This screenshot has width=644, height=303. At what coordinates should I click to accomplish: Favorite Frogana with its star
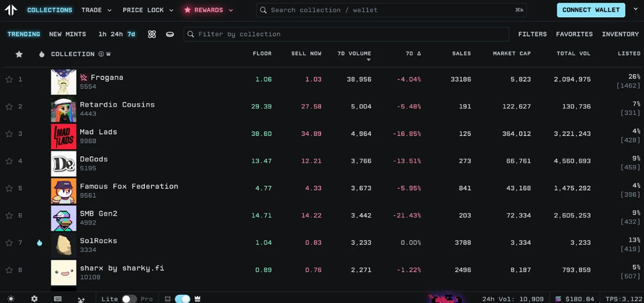tap(9, 79)
